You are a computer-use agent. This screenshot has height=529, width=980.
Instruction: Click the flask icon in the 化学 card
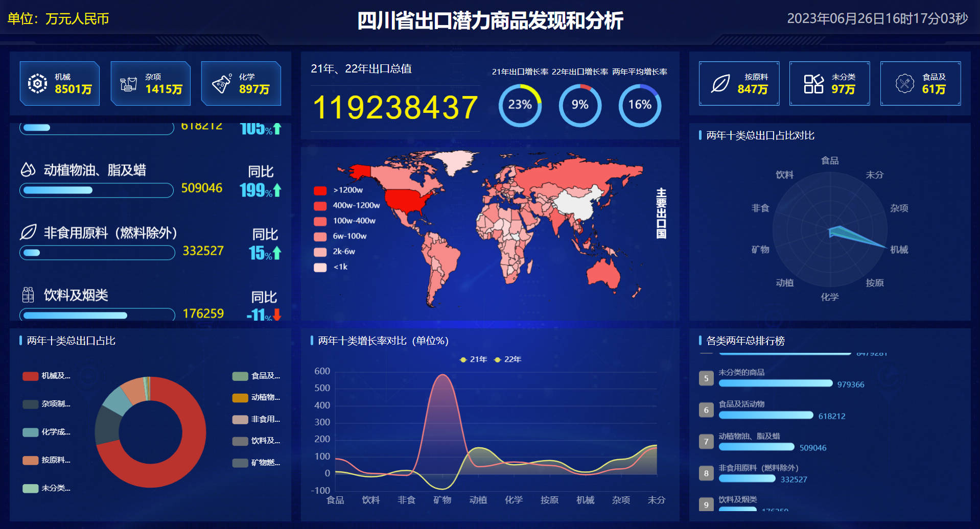click(x=222, y=84)
